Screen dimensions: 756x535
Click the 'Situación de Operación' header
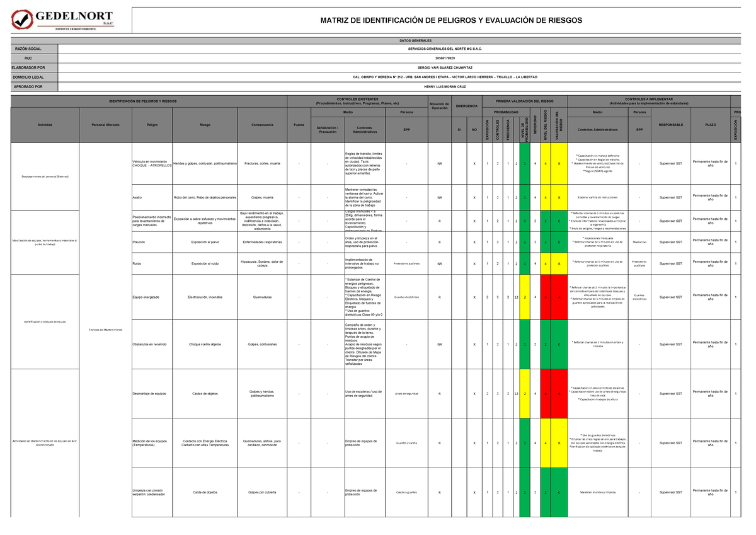(x=439, y=105)
